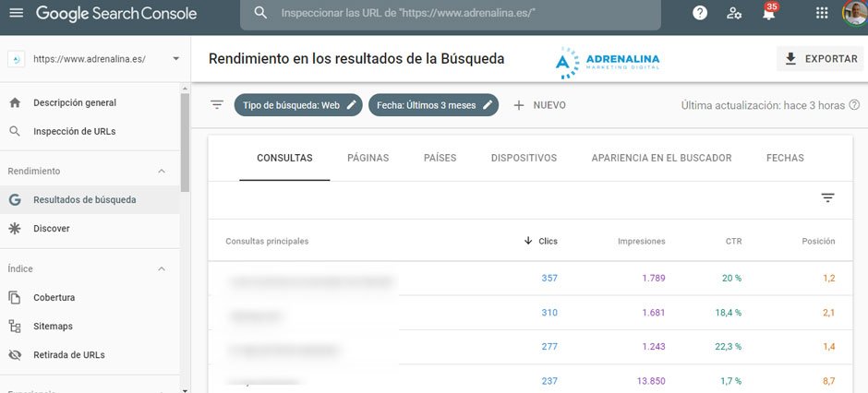This screenshot has width=868, height=393.
Task: Click the Exportar button
Action: [x=820, y=59]
